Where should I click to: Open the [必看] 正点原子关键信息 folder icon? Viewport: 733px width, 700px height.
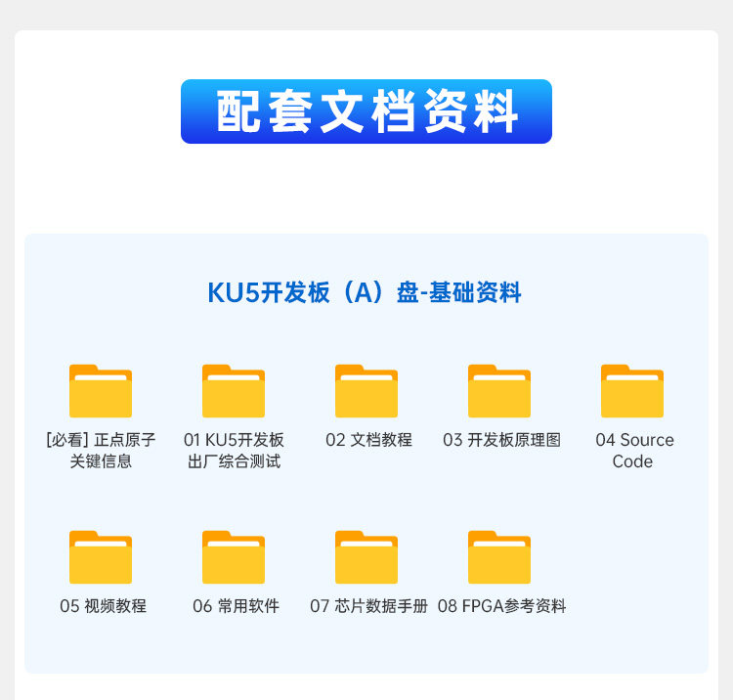tap(101, 391)
